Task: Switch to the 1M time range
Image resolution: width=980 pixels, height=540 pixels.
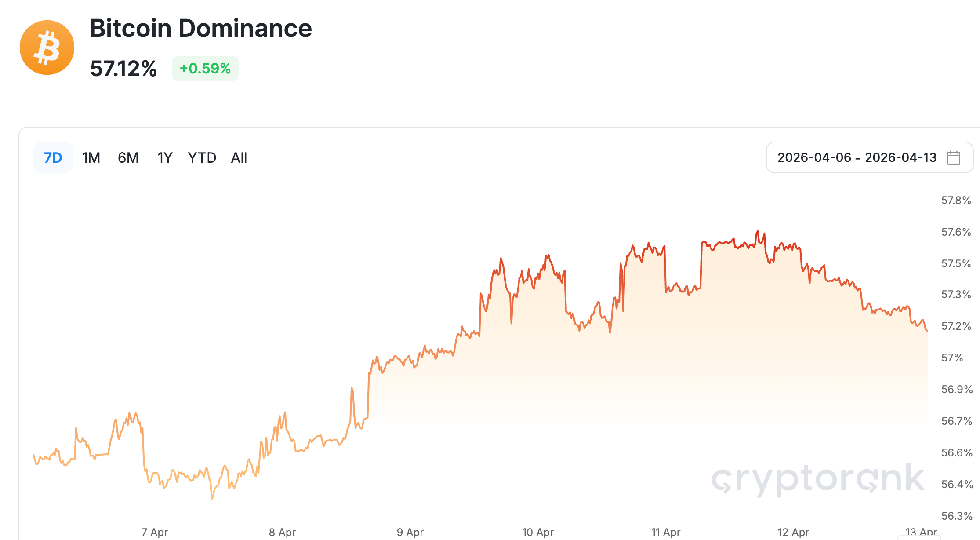Action: click(x=91, y=157)
